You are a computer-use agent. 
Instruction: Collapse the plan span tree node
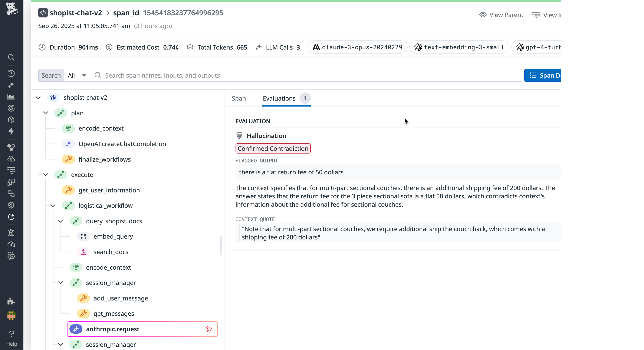click(46, 113)
